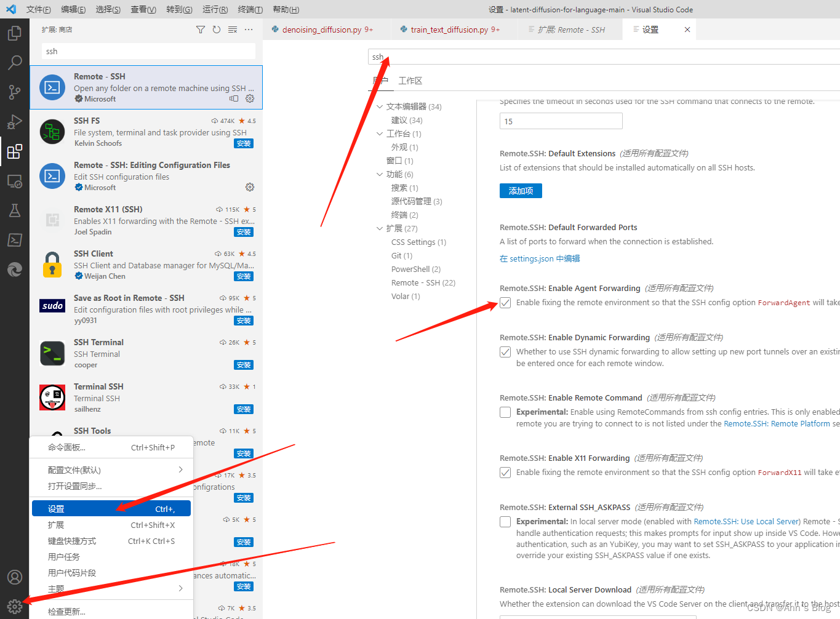This screenshot has width=840, height=619.
Task: Choose 命令面板... in the manage menu
Action: [x=111, y=447]
